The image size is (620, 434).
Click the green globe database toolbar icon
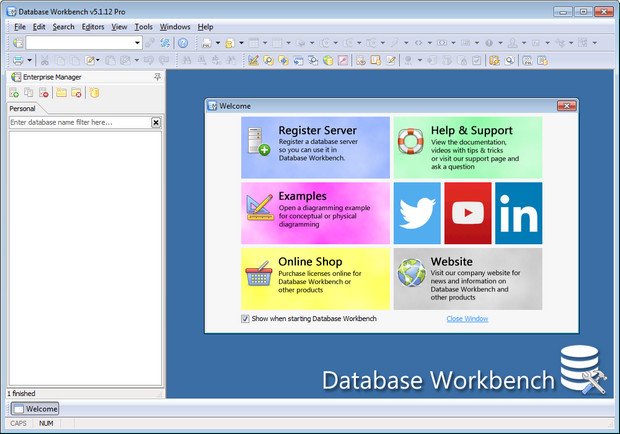pyautogui.click(x=328, y=60)
